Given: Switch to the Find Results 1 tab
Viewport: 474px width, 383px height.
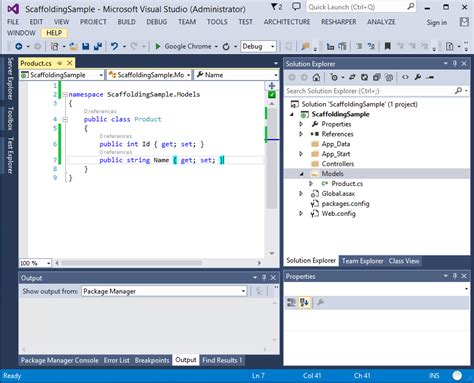Looking at the screenshot, I should coord(222,360).
